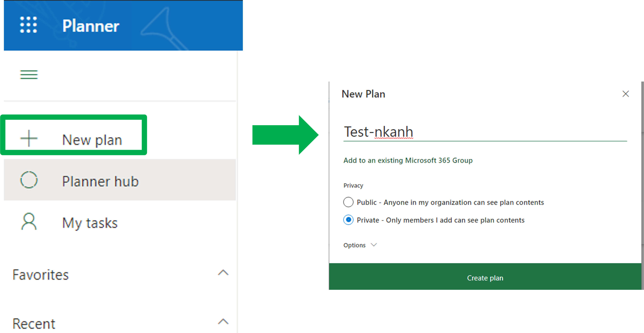The height and width of the screenshot is (333, 644).
Task: Collapse the Recent section chevron
Action: click(223, 321)
